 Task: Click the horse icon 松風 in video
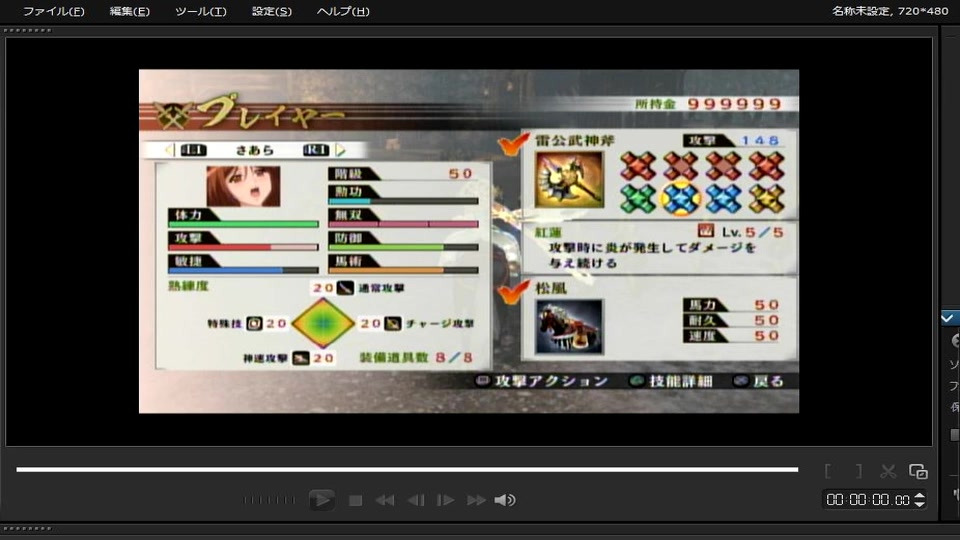pyautogui.click(x=569, y=326)
